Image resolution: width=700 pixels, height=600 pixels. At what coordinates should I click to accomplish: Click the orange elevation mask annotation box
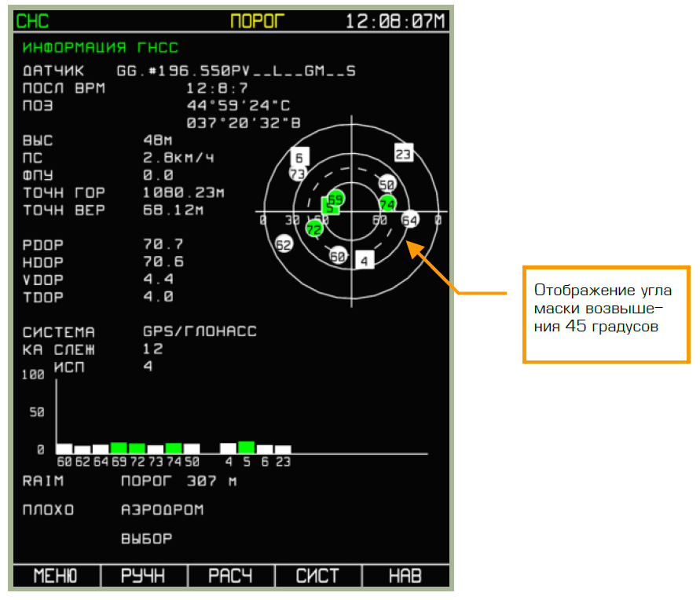(606, 314)
